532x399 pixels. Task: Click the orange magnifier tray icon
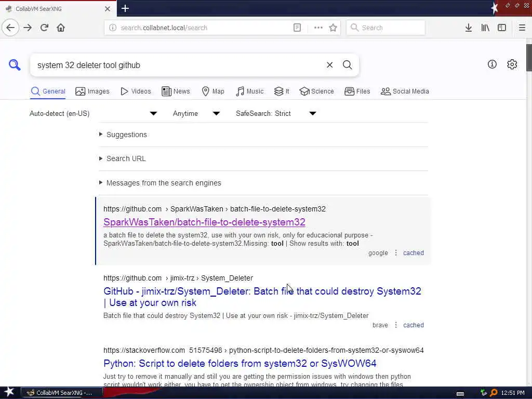(494, 393)
